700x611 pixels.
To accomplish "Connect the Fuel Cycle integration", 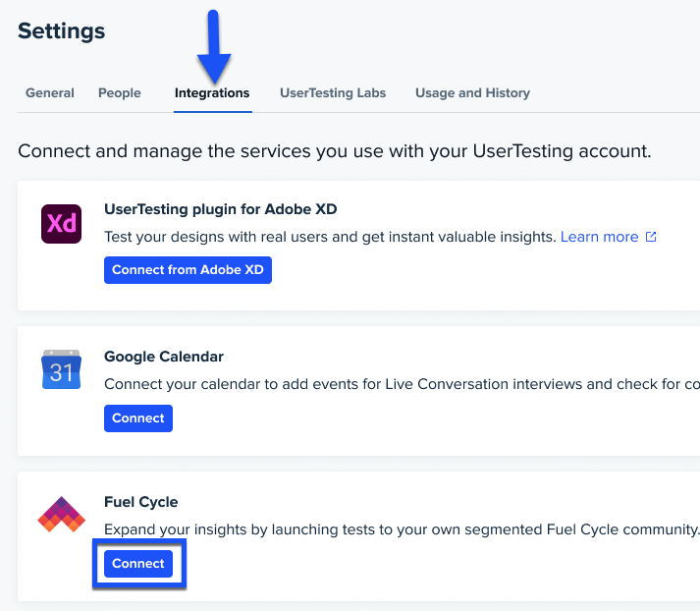I will pyautogui.click(x=138, y=564).
